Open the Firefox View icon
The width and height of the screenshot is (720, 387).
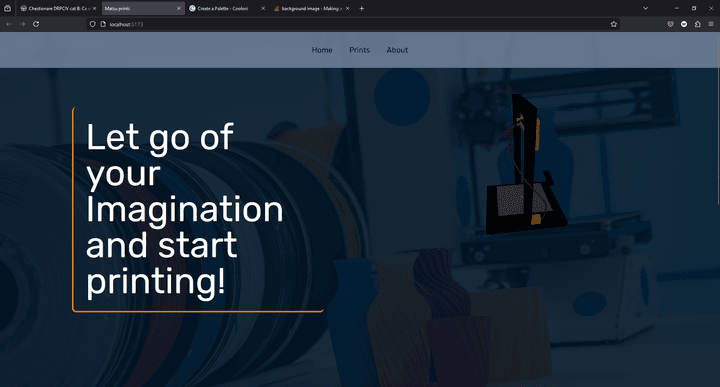click(x=7, y=8)
